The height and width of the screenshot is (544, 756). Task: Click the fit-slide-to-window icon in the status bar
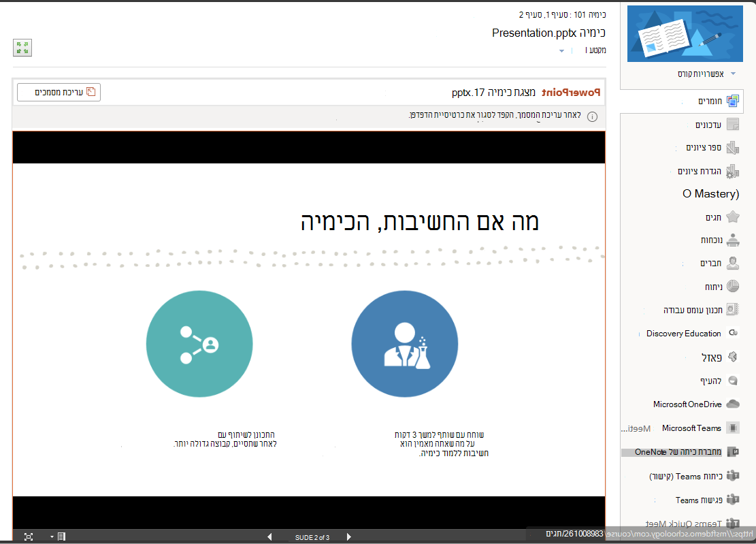click(x=29, y=537)
